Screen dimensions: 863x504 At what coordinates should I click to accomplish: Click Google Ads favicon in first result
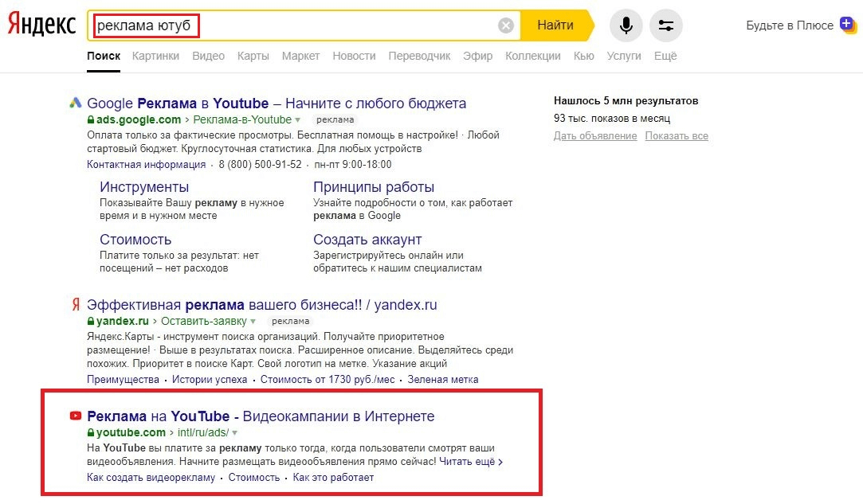(x=76, y=103)
